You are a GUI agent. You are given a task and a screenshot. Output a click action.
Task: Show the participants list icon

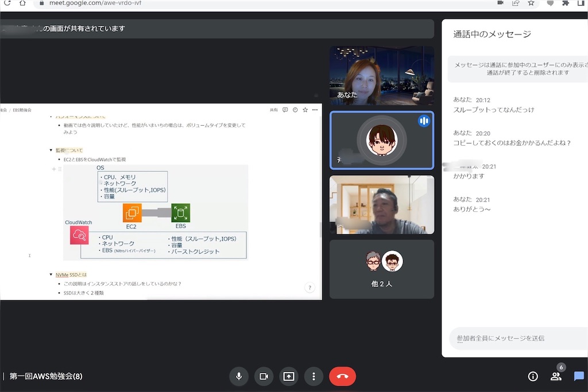(x=556, y=377)
